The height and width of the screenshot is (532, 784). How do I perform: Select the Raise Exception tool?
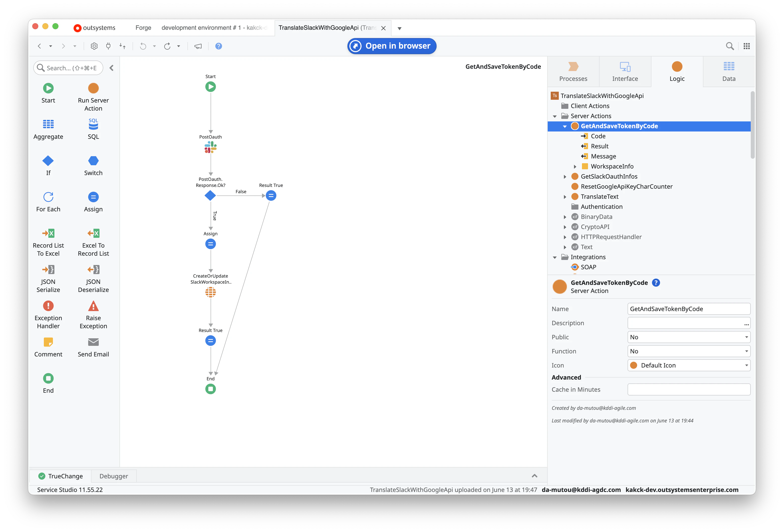[x=93, y=315]
